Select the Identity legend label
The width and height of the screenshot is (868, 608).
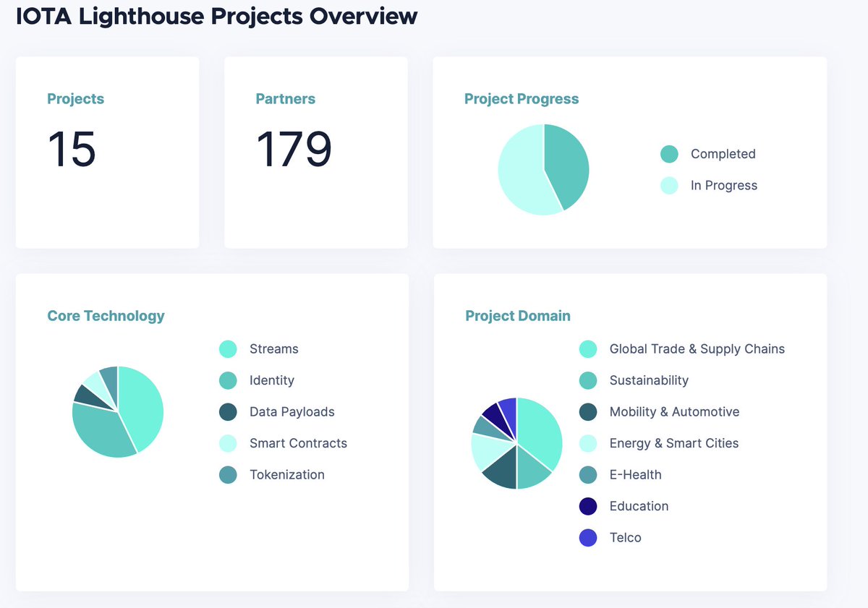pos(272,380)
